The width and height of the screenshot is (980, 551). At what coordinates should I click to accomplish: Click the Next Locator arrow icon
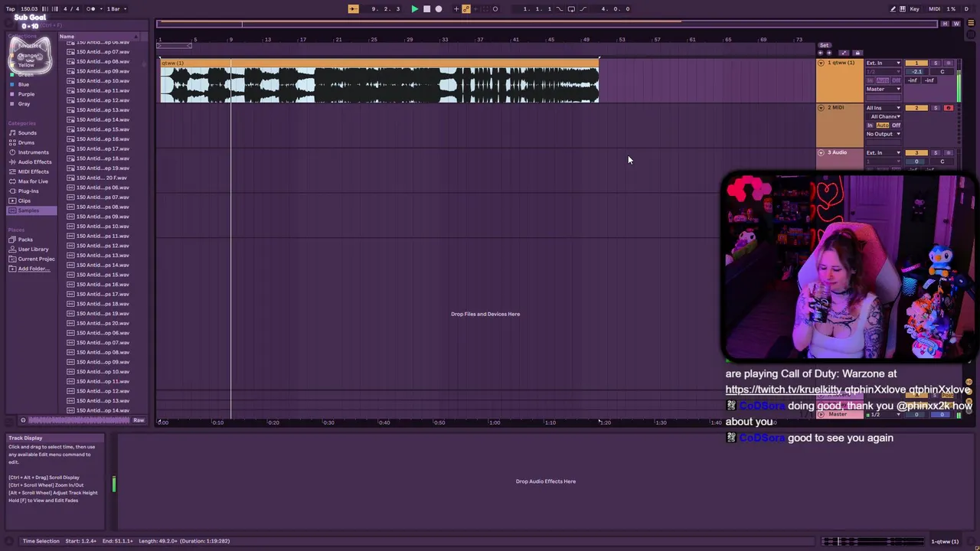pos(829,53)
